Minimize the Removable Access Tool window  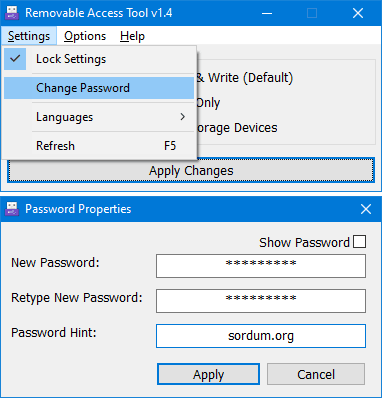267,13
